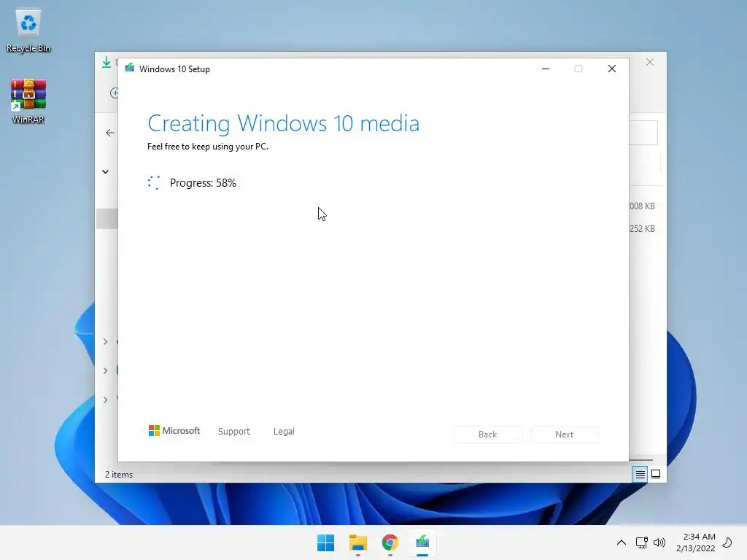
Task: Expand the first collapsed tree node in File Explorer
Action: click(105, 341)
